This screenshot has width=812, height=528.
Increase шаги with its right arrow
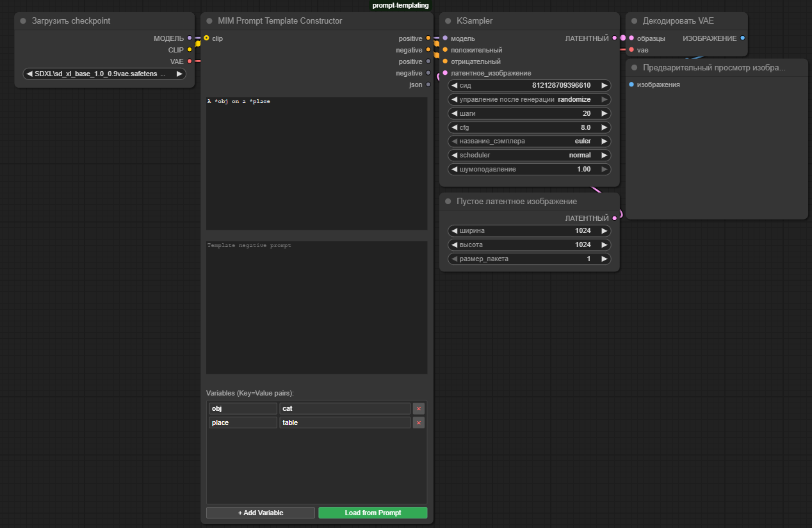coord(604,113)
